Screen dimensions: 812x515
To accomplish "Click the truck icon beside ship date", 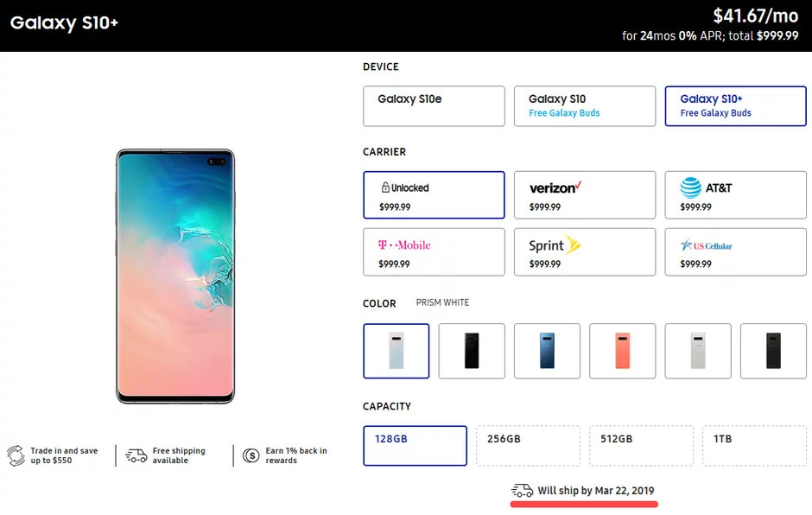I will pyautogui.click(x=522, y=491).
